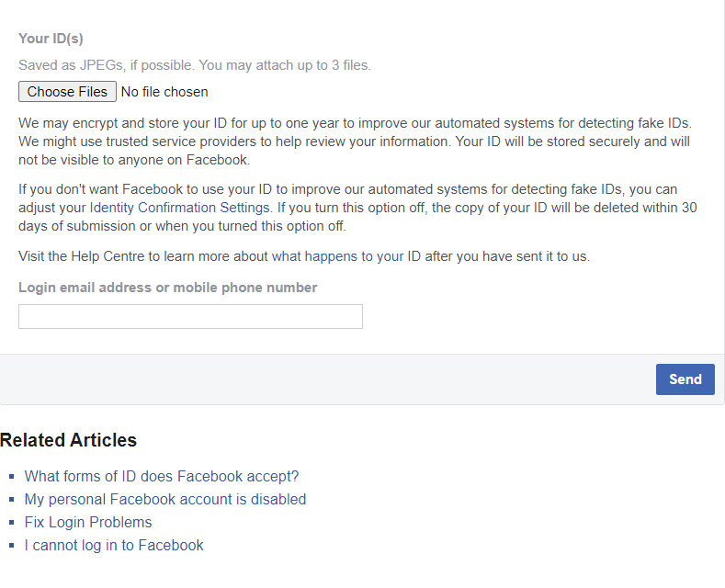The width and height of the screenshot is (725, 588).
Task: Open 'My personal Facebook account is disabled' article
Action: tap(165, 499)
